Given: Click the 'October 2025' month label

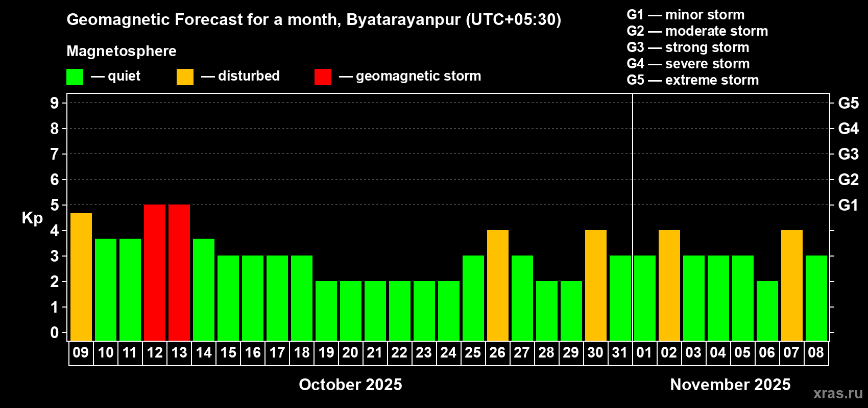Looking at the screenshot, I should click(x=350, y=385).
